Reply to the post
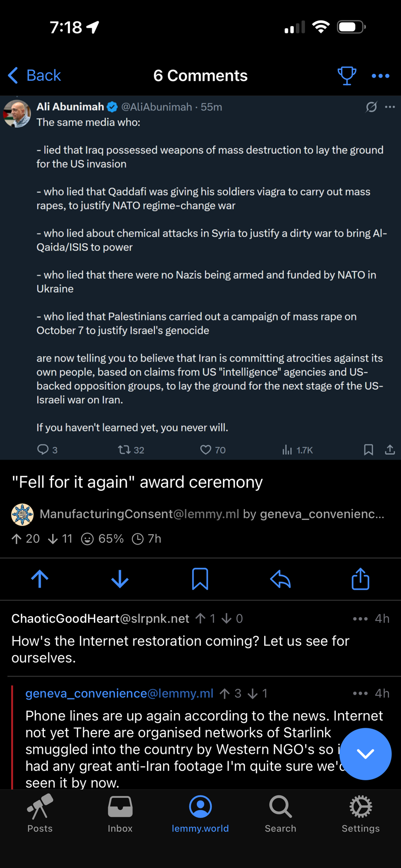This screenshot has width=401, height=868. (280, 579)
